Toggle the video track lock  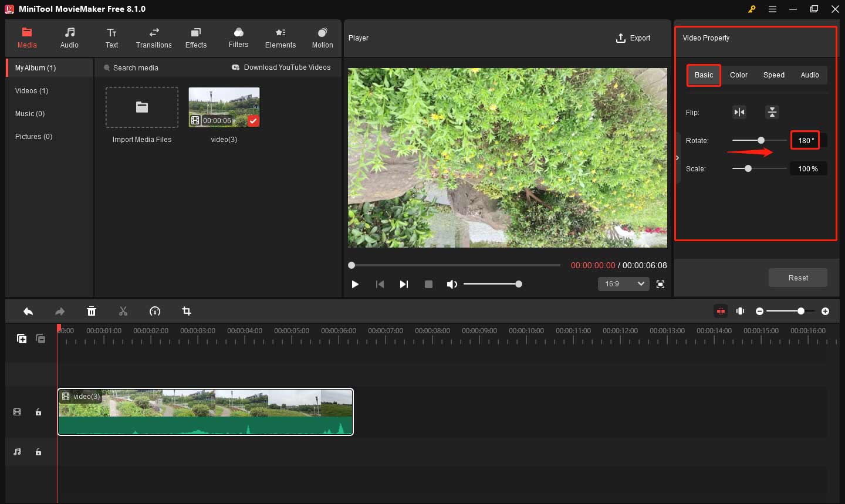pyautogui.click(x=38, y=412)
